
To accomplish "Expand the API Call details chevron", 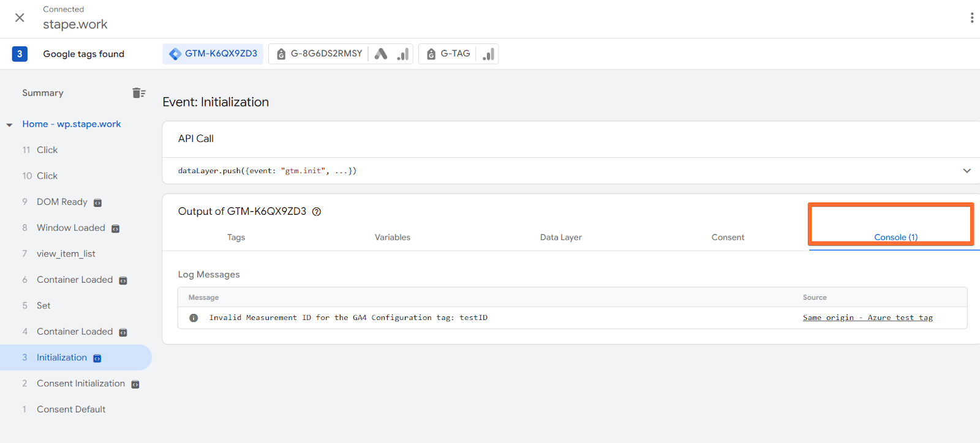I will click(x=967, y=171).
